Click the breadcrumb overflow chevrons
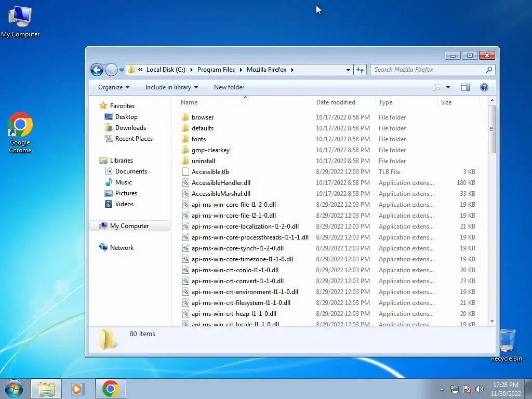 coord(140,70)
